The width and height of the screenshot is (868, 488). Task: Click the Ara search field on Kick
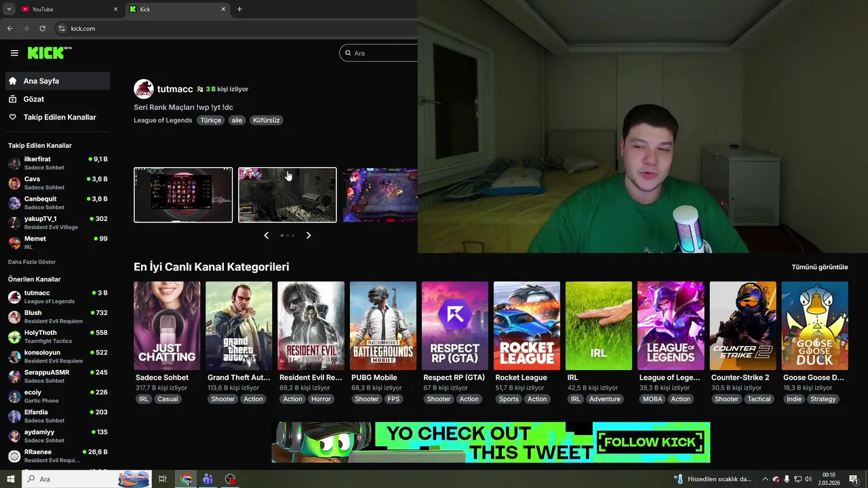point(380,53)
